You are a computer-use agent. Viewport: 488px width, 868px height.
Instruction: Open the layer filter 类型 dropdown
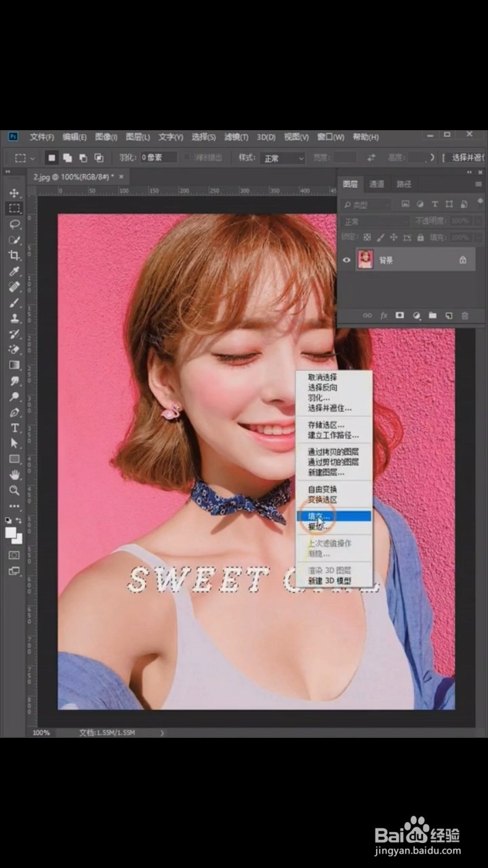click(x=367, y=204)
